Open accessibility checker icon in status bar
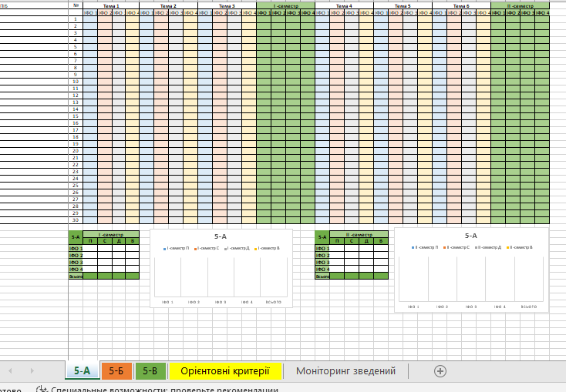This screenshot has width=566, height=392. click(42, 389)
